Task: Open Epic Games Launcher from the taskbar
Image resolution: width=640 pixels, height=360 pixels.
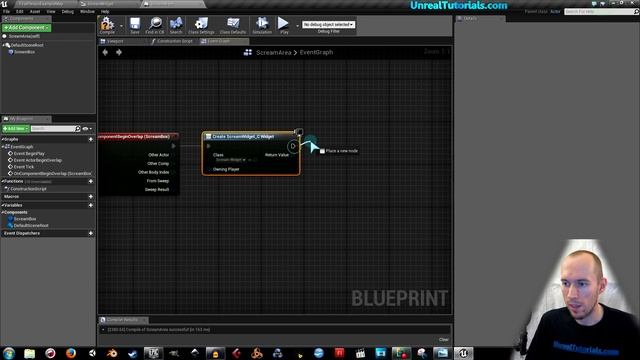Action: (x=153, y=353)
